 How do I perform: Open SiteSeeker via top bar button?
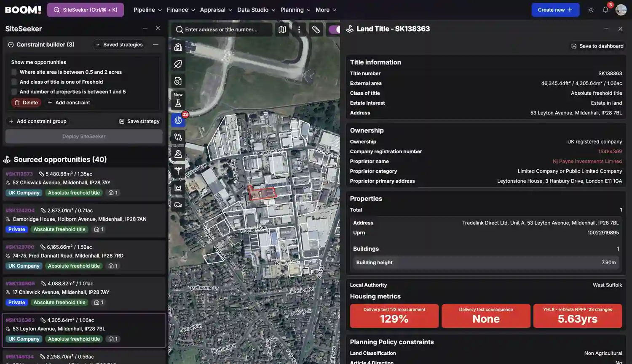pyautogui.click(x=86, y=10)
